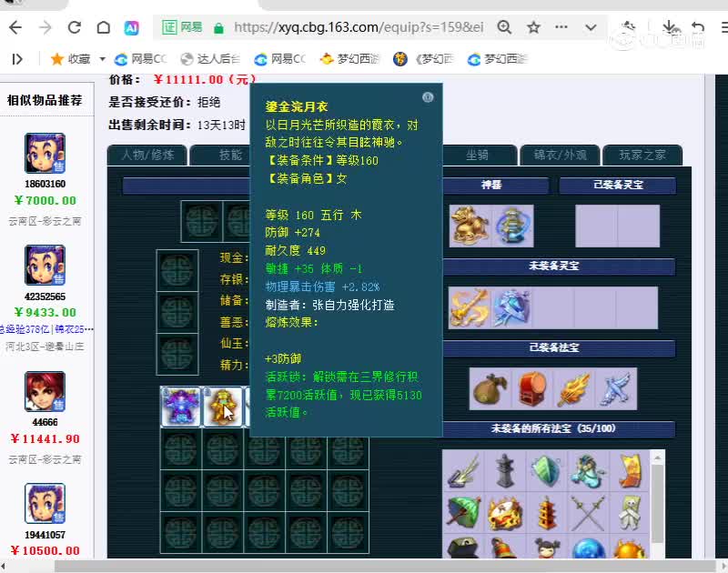
Task: Select the blue bird equipped 法宝
Action: point(616,389)
